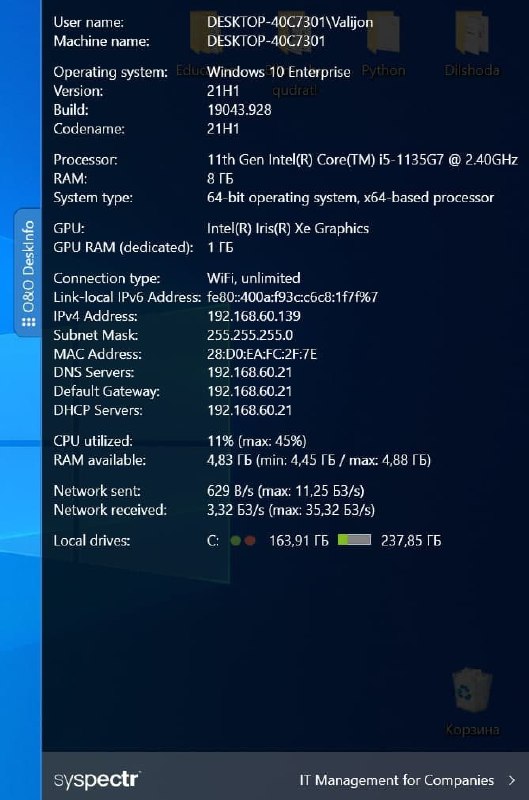Image resolution: width=529 pixels, height=800 pixels.
Task: Click the Link-local IPv6 address value
Action: 292,297
